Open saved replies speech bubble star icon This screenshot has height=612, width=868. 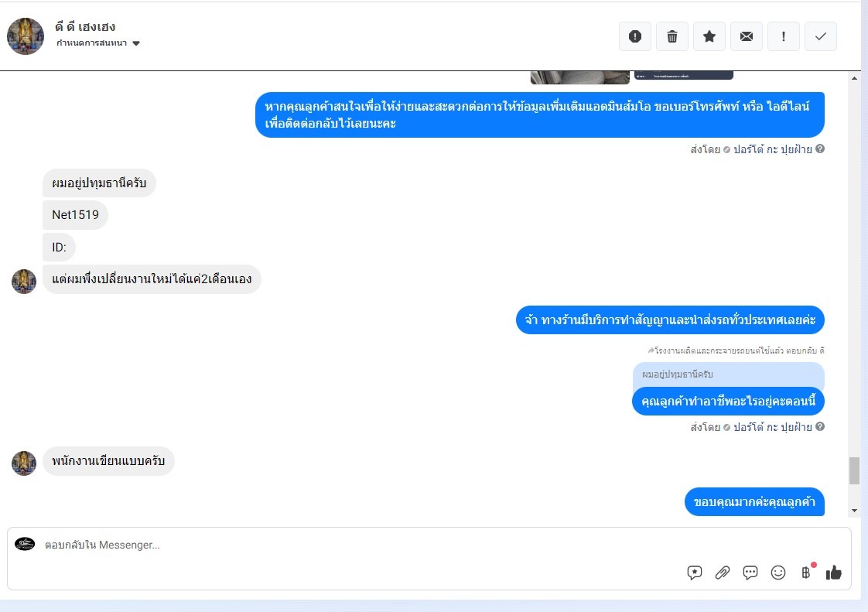[x=694, y=573]
